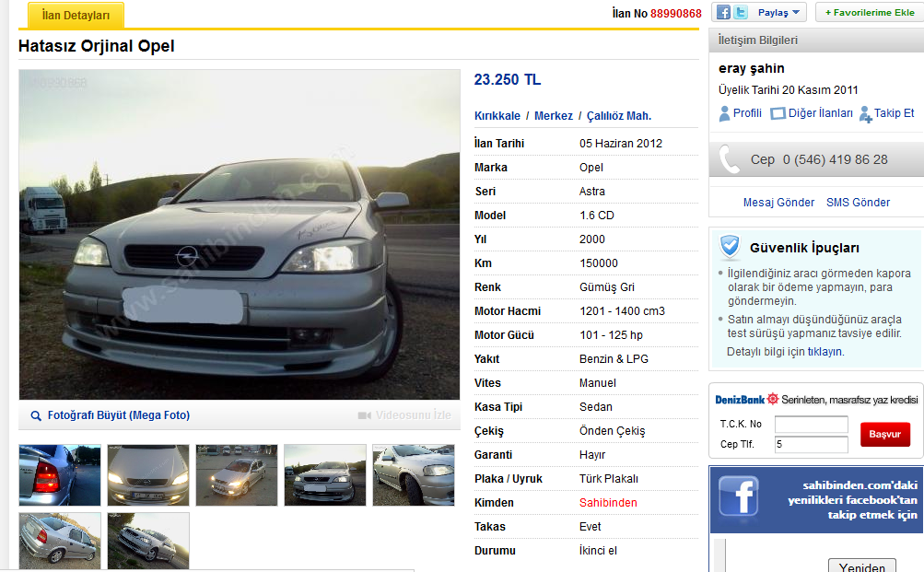The image size is (924, 572).
Task: Click the Videosunu İzle link
Action: coord(413,415)
